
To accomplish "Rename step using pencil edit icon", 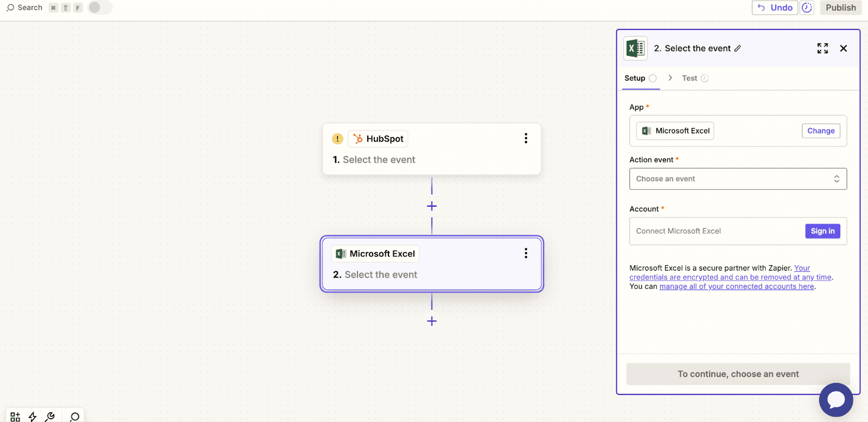I will (738, 48).
